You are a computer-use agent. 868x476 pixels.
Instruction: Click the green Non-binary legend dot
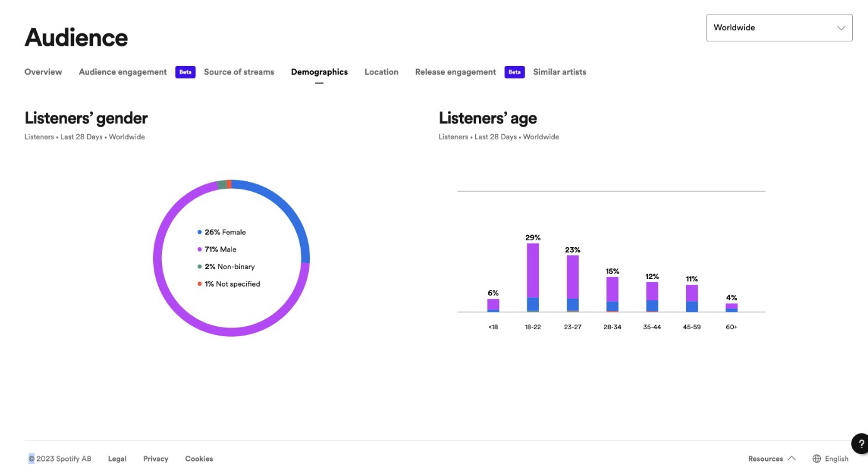(200, 267)
